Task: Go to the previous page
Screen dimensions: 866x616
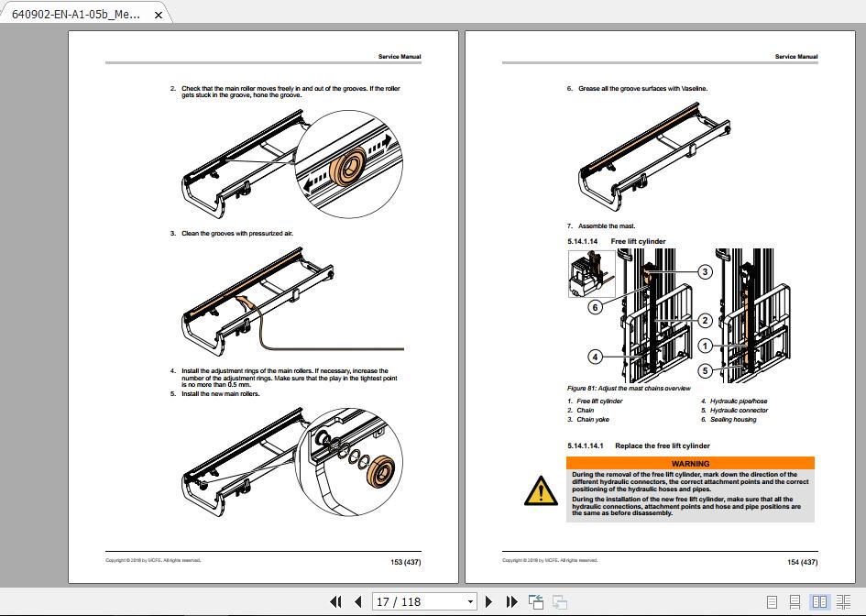Action: click(x=358, y=601)
